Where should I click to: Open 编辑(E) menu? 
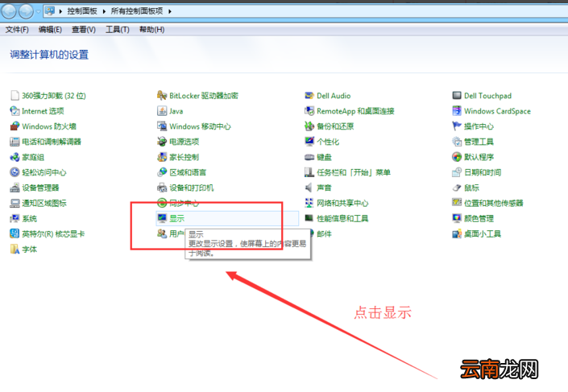tap(50, 30)
